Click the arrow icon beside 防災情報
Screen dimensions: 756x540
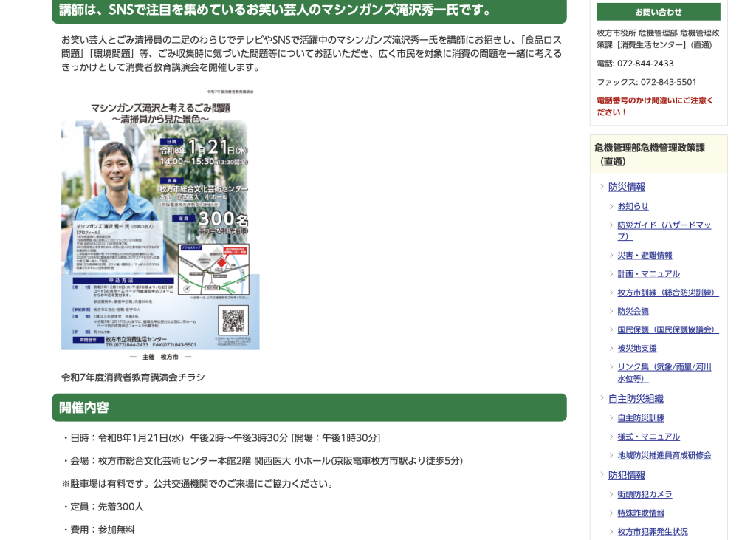(x=602, y=187)
